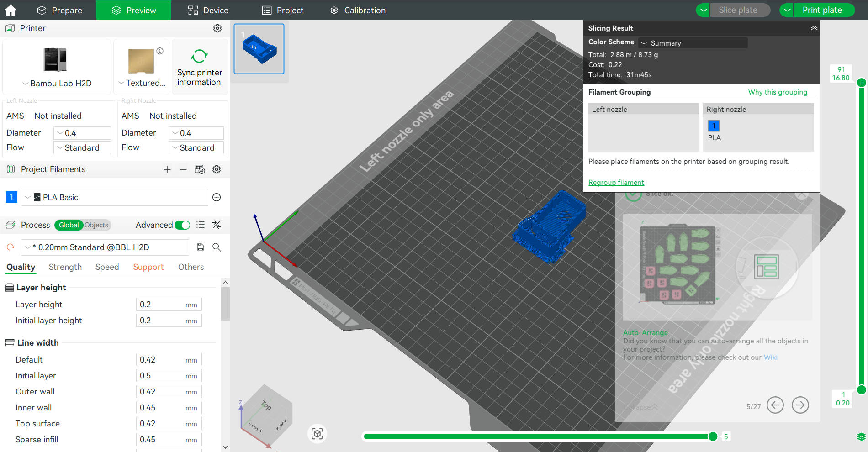Add a project filament with plus icon

coord(167,169)
